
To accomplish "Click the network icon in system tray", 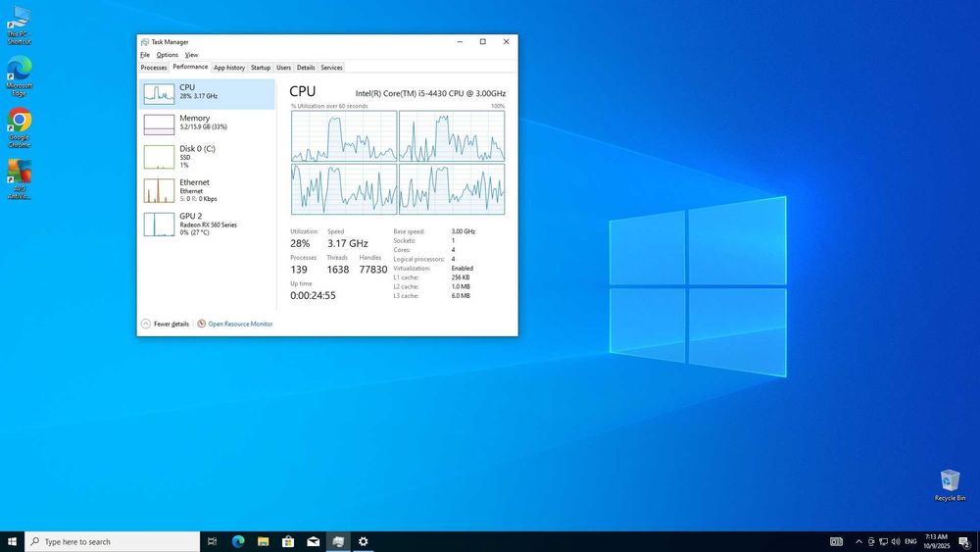I will point(883,541).
